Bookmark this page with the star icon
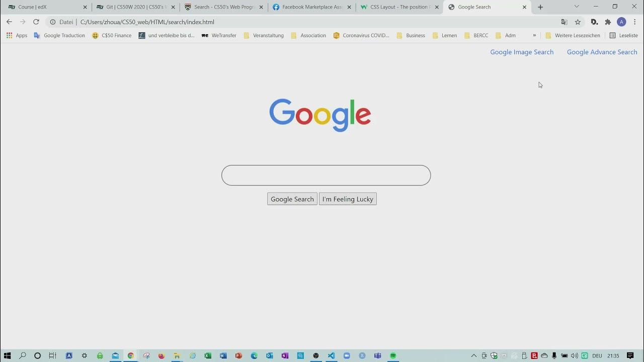 (578, 22)
